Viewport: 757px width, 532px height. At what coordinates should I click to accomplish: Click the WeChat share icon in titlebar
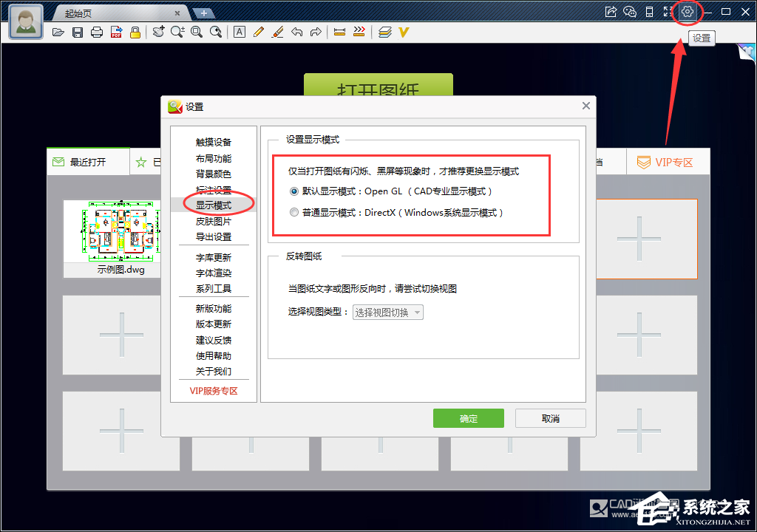[x=630, y=12]
